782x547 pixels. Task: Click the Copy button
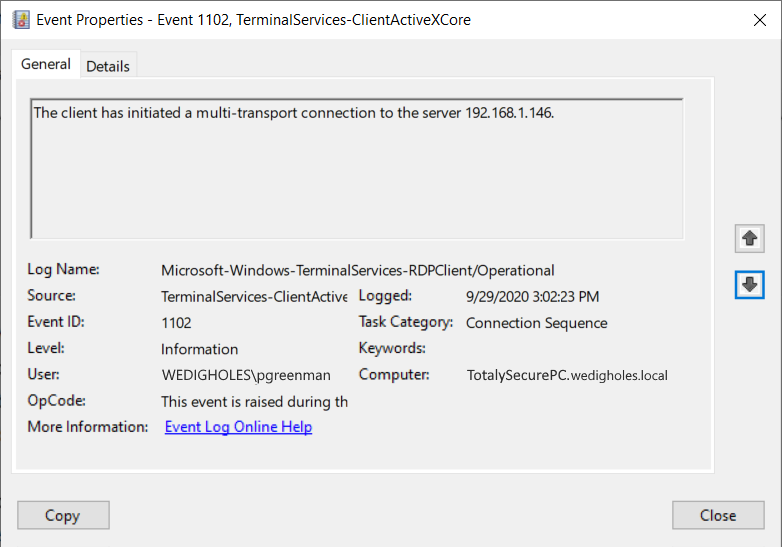[63, 515]
